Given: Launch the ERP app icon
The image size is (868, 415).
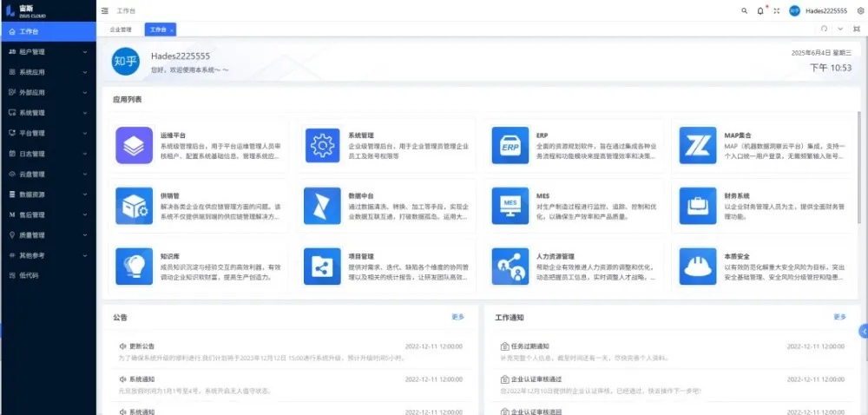Looking at the screenshot, I should (510, 146).
